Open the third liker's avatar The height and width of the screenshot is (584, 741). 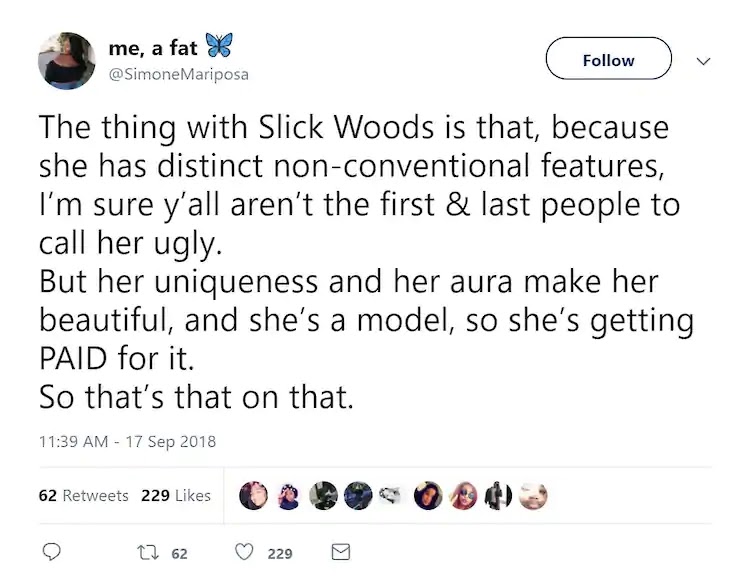point(323,496)
